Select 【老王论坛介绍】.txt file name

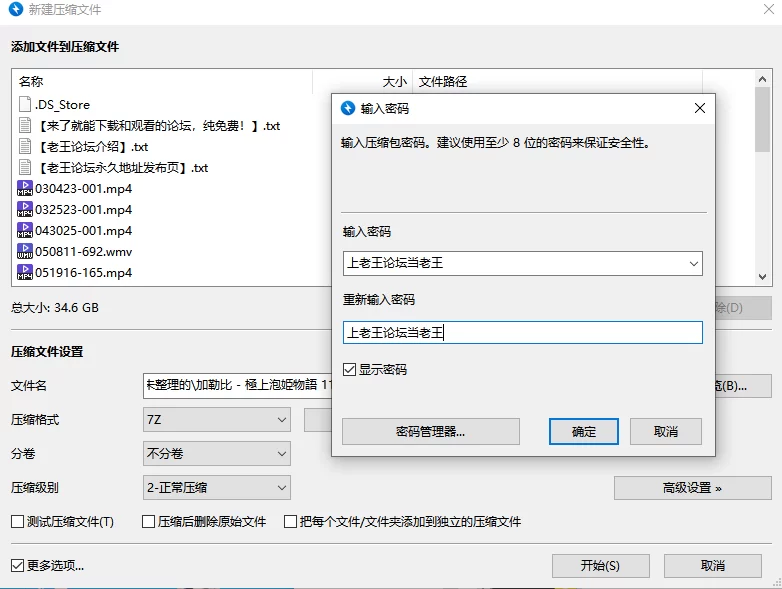click(x=92, y=147)
